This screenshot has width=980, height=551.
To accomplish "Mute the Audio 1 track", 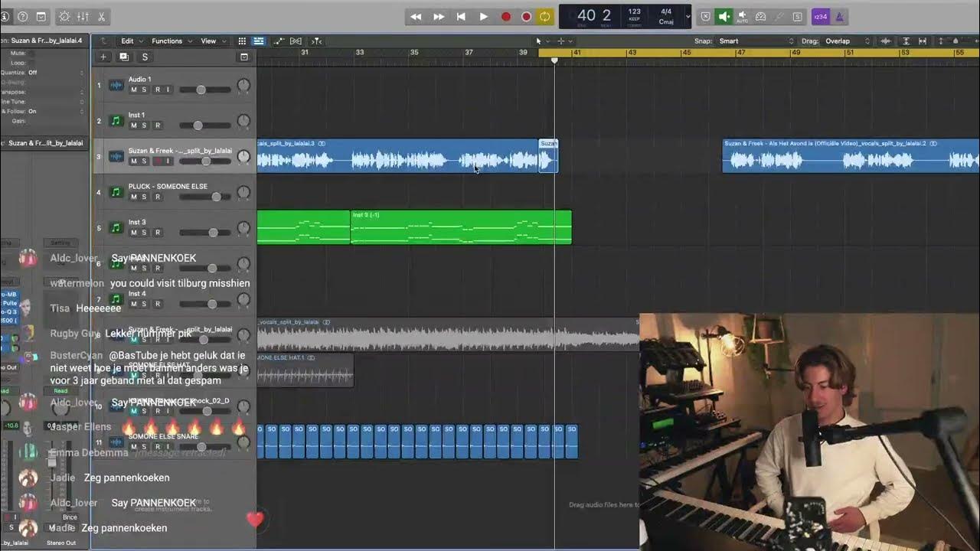I will 133,90.
